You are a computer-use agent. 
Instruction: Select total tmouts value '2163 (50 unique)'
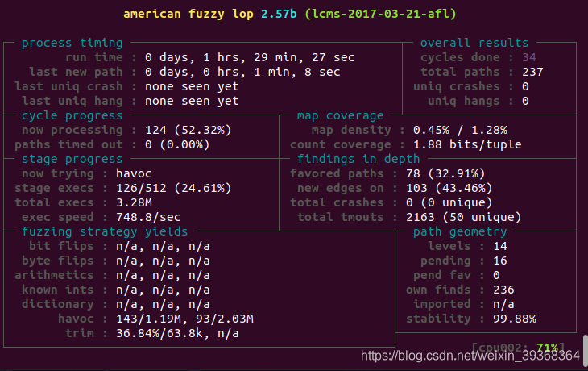point(464,217)
